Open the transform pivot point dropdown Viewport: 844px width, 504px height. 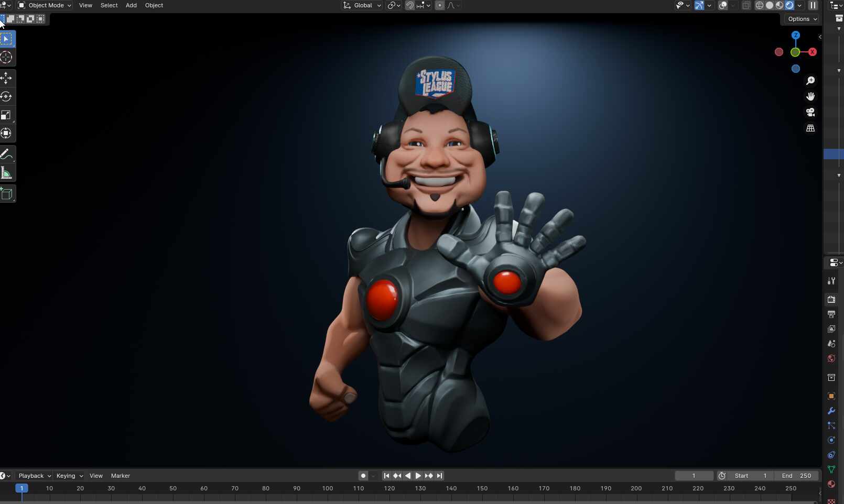394,5
